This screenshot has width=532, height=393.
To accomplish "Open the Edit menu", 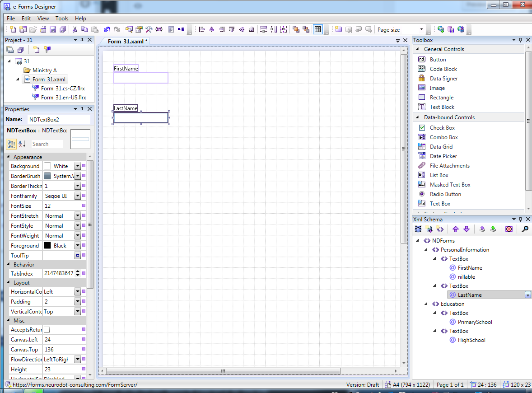I will (26, 19).
